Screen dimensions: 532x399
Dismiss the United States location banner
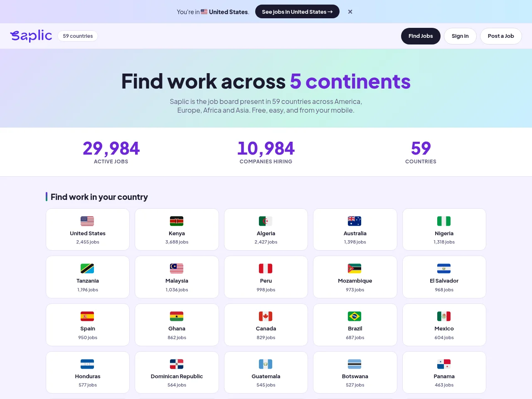[x=350, y=12]
